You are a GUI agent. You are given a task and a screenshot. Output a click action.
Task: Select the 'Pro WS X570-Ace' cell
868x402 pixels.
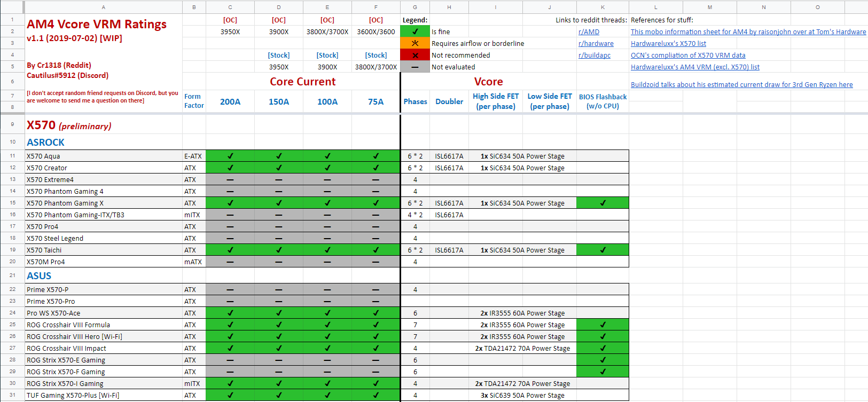(104, 313)
